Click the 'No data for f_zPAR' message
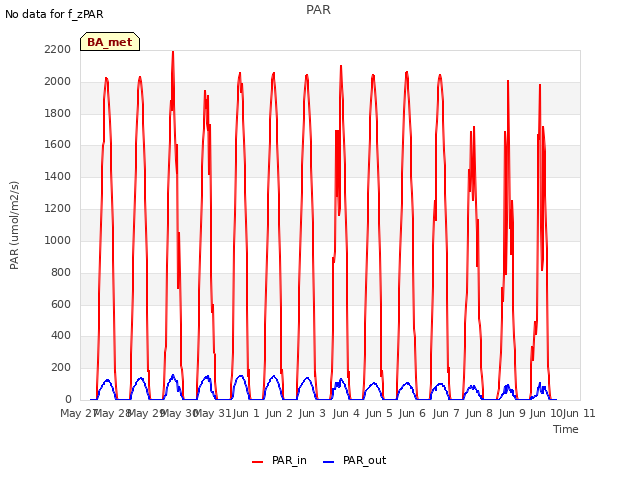This screenshot has width=640, height=480. [54, 14]
